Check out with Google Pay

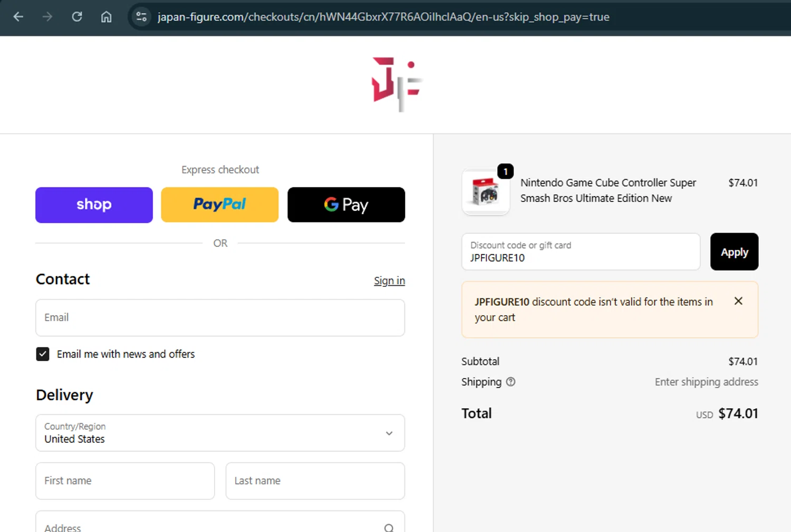pyautogui.click(x=346, y=205)
